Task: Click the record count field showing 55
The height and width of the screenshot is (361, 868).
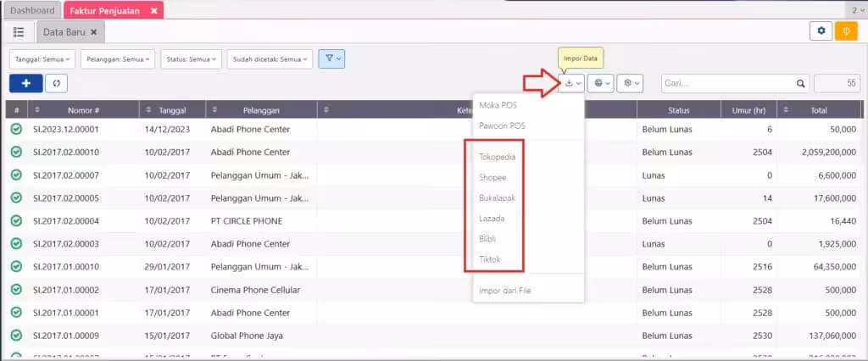Action: click(837, 84)
